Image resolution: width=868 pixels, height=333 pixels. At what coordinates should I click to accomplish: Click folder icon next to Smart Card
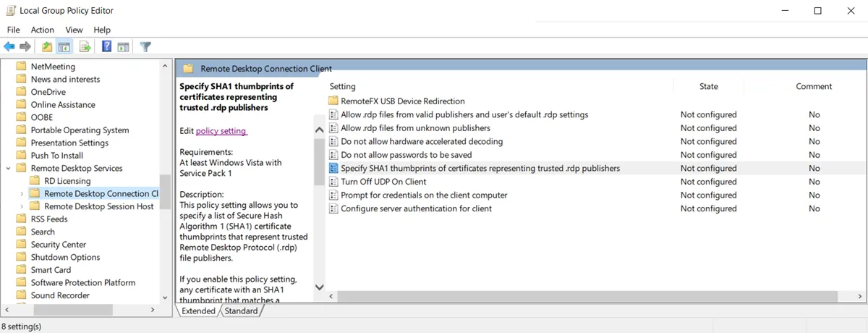click(x=21, y=270)
